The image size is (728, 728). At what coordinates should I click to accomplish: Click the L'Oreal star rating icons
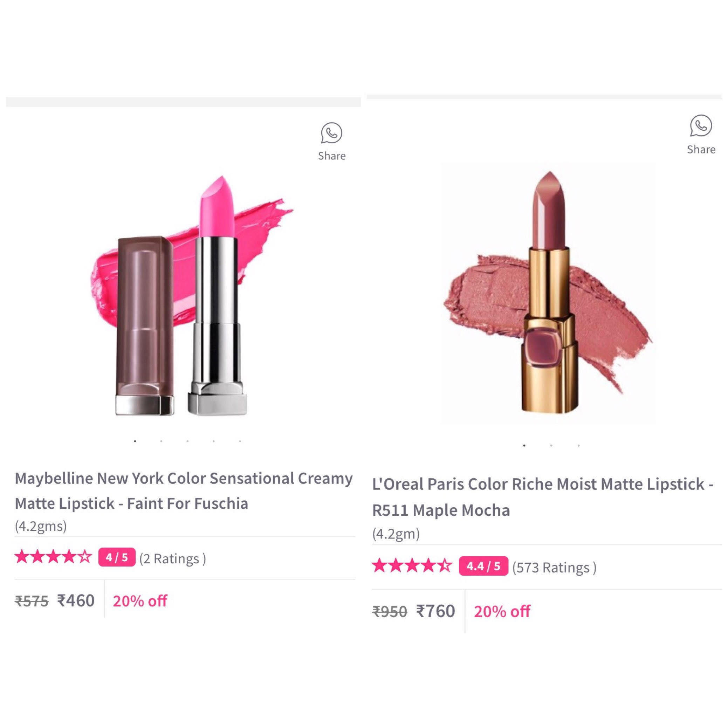412,566
